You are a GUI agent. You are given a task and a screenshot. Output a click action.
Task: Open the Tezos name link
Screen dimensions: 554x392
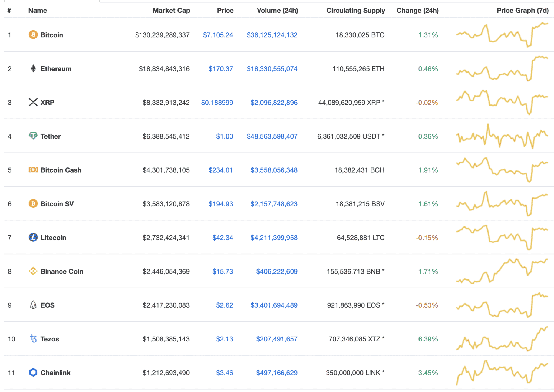point(50,339)
